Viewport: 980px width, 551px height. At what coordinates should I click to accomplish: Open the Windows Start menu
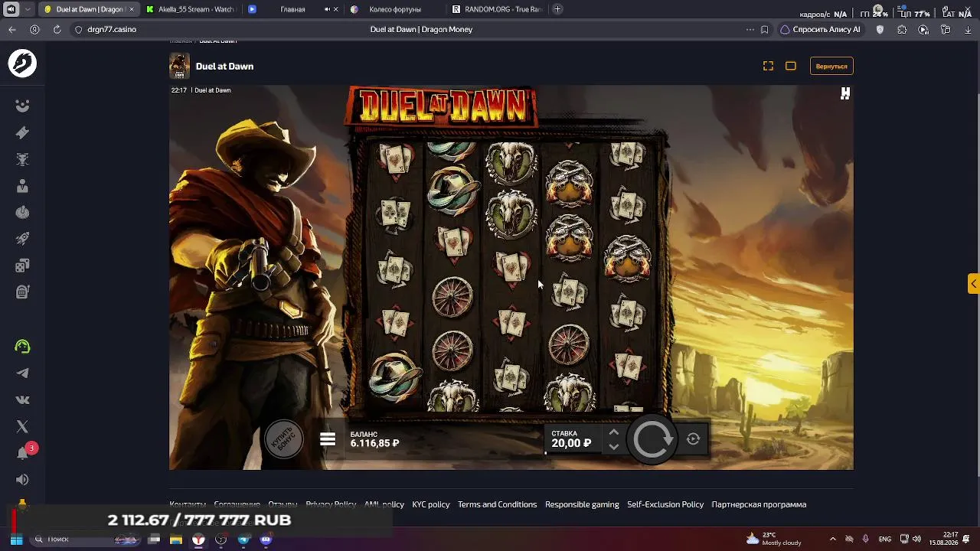[x=15, y=540]
